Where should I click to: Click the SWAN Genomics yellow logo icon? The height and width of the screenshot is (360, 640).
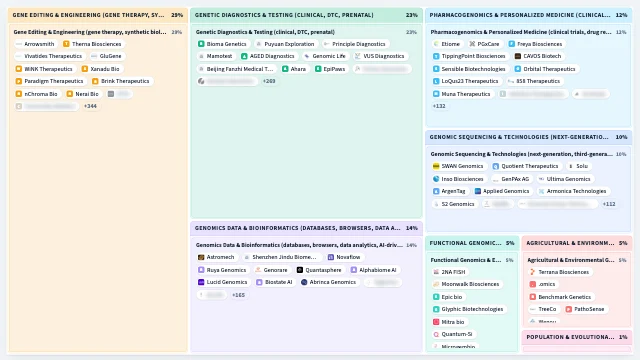tap(436, 166)
